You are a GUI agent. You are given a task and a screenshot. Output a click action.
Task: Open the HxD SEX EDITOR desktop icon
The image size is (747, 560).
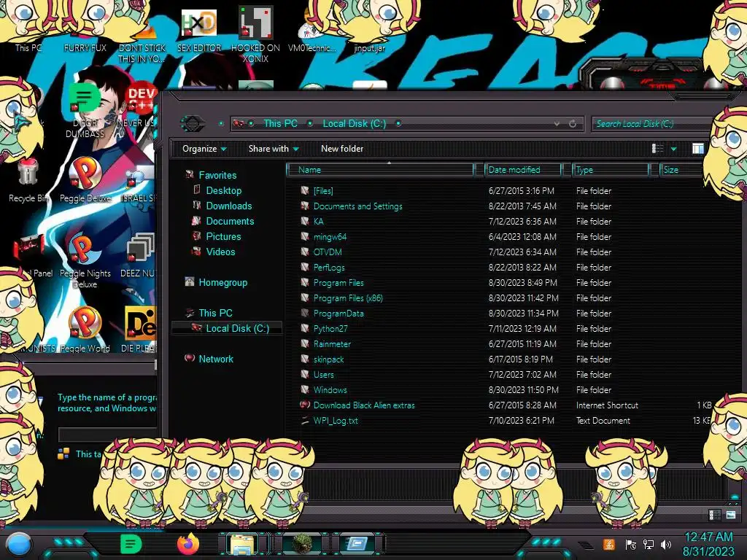pos(198,29)
